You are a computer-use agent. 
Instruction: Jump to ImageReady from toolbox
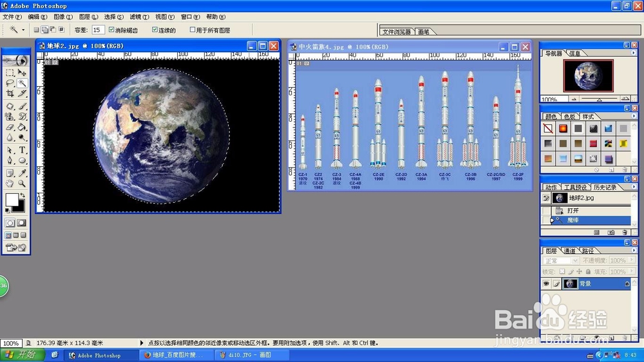pyautogui.click(x=15, y=247)
